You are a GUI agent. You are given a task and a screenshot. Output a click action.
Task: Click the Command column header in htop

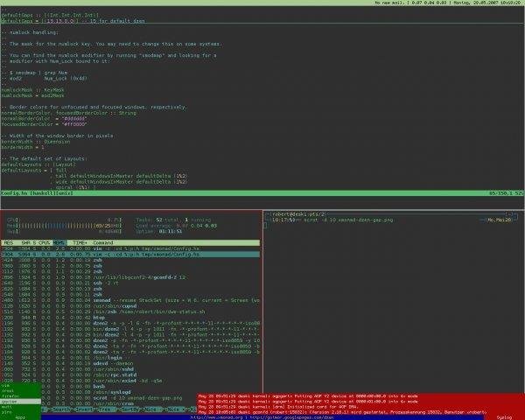tap(103, 242)
